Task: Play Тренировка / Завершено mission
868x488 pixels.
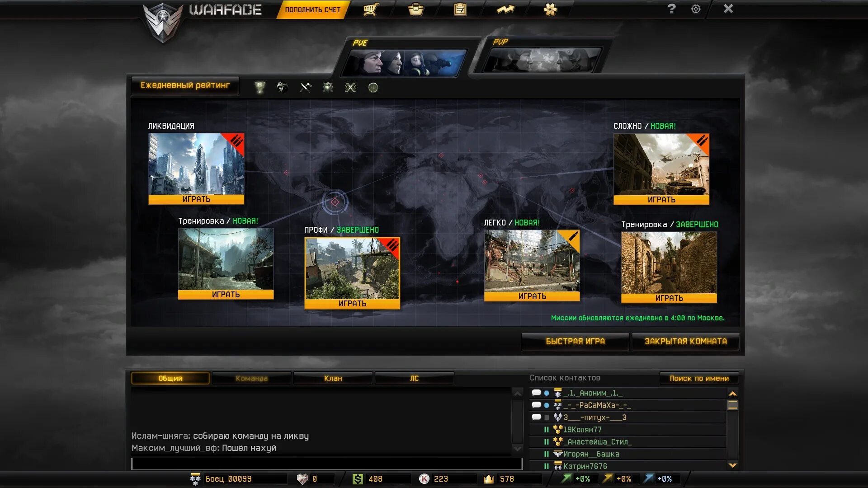Action: click(x=669, y=298)
